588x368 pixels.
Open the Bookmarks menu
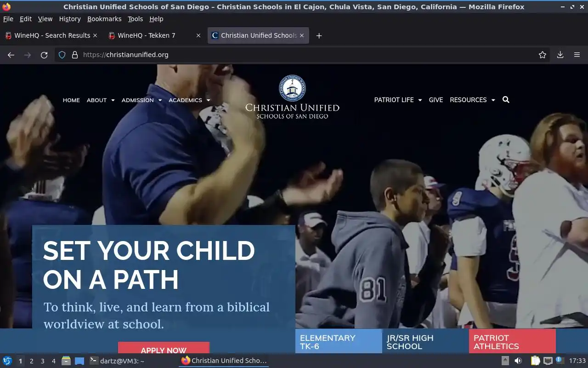click(104, 19)
